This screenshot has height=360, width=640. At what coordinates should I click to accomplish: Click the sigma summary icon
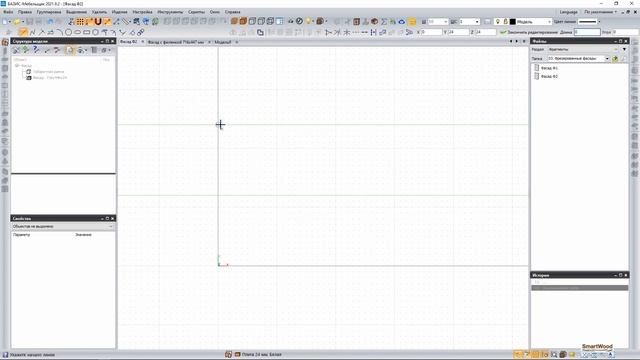click(384, 21)
